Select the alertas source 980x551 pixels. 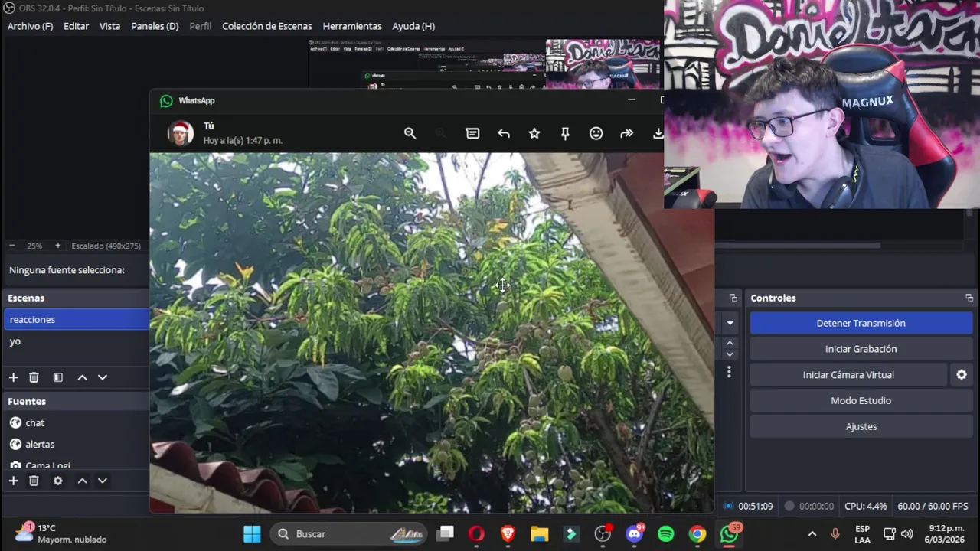pos(77,444)
